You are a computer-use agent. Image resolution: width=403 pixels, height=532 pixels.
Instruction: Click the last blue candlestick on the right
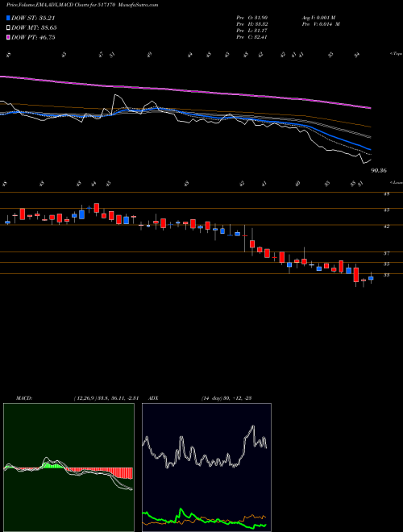coord(371,278)
